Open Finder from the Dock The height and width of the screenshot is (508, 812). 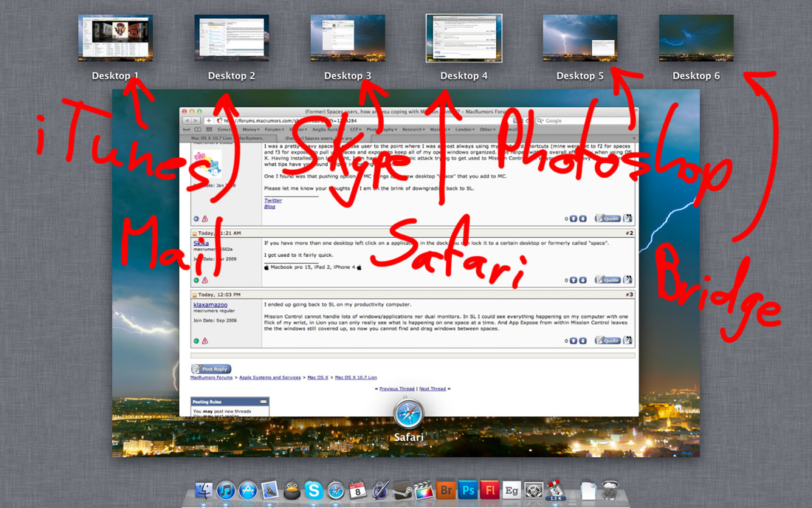coord(204,490)
